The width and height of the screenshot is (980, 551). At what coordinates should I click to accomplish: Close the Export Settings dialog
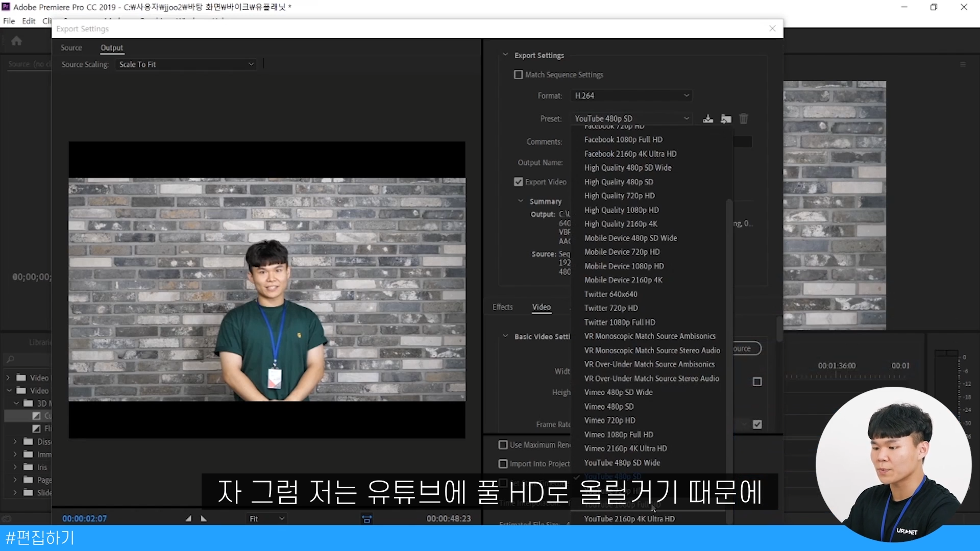772,29
